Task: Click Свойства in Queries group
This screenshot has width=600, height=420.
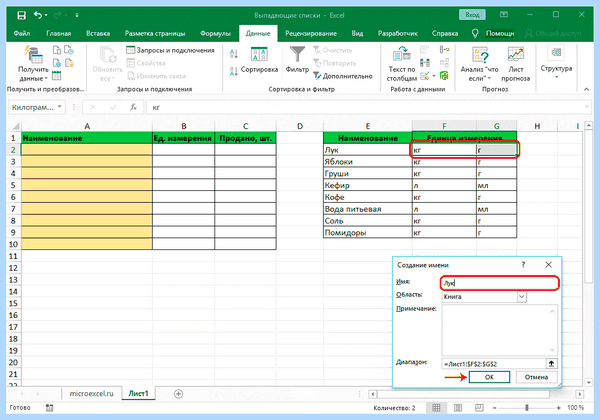Action: coord(146,63)
